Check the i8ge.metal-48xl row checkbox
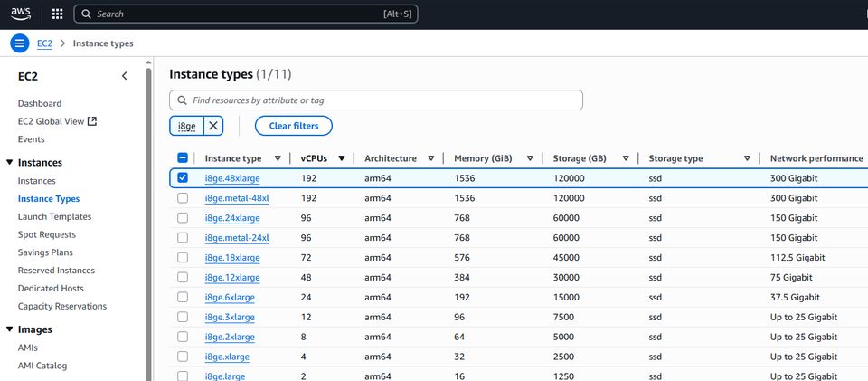 pyautogui.click(x=183, y=198)
